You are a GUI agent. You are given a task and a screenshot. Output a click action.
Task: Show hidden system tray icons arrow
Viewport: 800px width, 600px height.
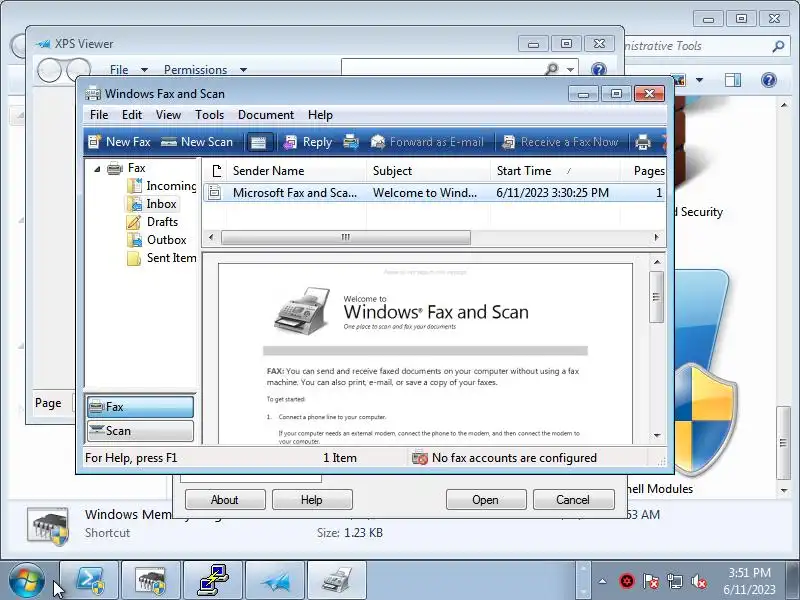(603, 581)
